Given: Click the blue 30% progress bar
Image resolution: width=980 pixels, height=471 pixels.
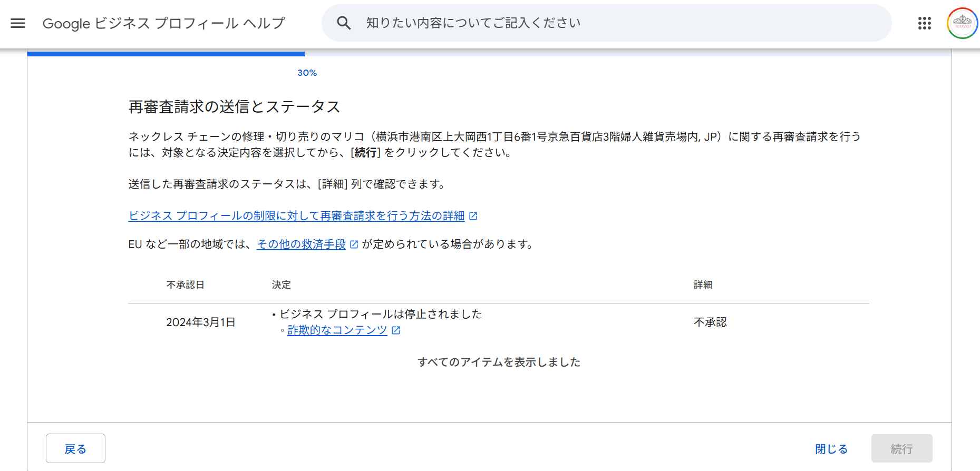Looking at the screenshot, I should [x=166, y=53].
